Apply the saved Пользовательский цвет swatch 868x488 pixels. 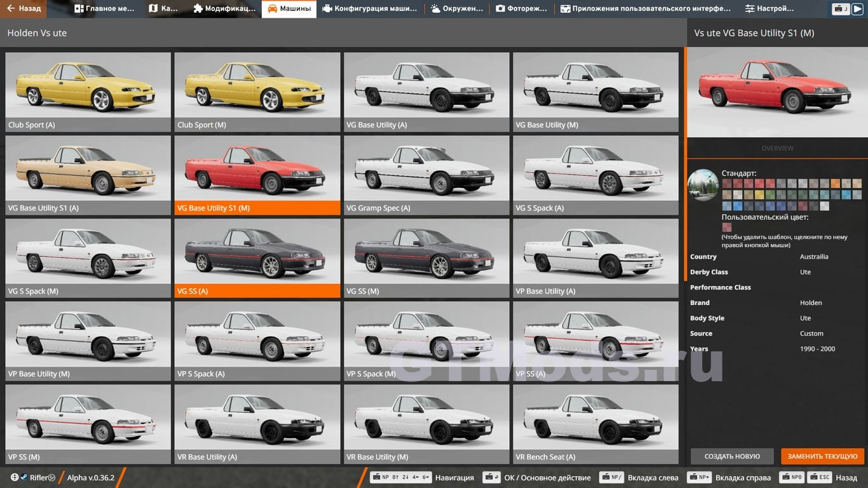tap(727, 227)
